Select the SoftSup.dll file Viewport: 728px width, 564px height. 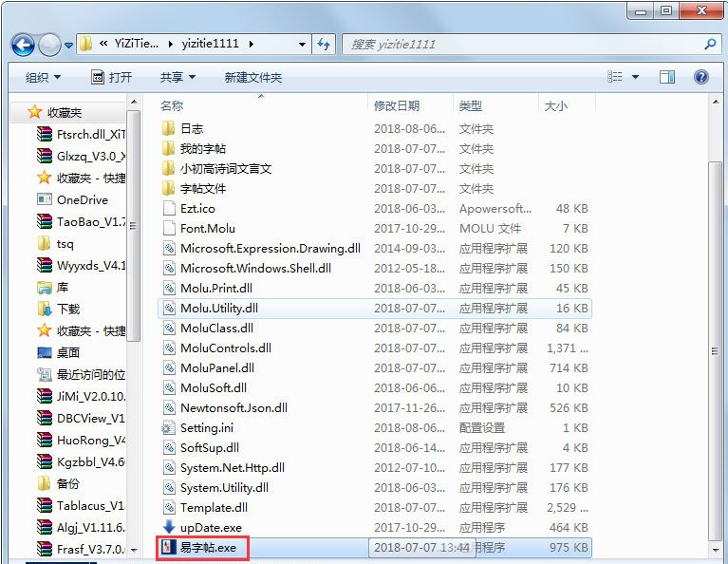[210, 448]
